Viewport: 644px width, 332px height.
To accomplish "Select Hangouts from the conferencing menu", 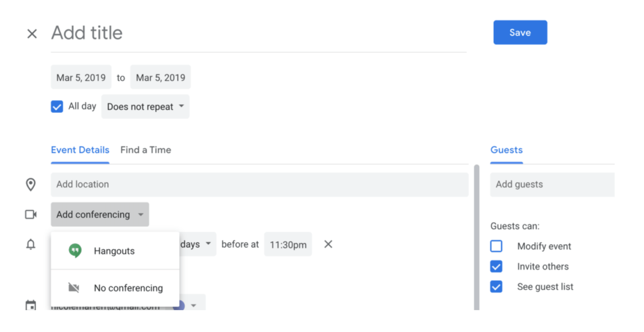I will point(114,251).
